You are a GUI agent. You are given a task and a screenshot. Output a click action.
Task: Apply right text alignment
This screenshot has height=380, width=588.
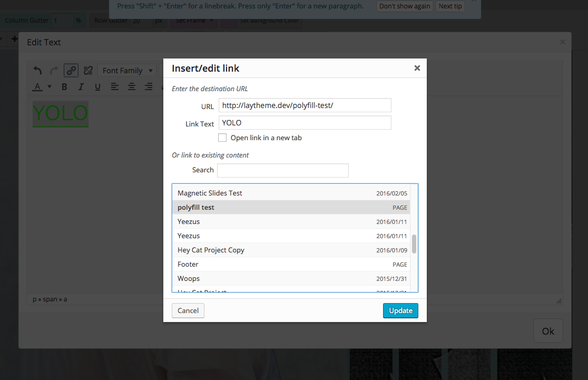[x=148, y=86]
